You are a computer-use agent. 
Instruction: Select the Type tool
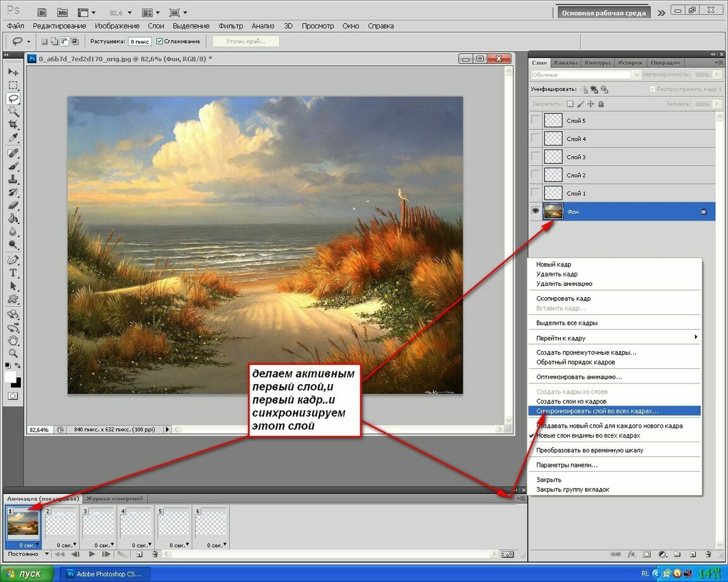(x=13, y=273)
